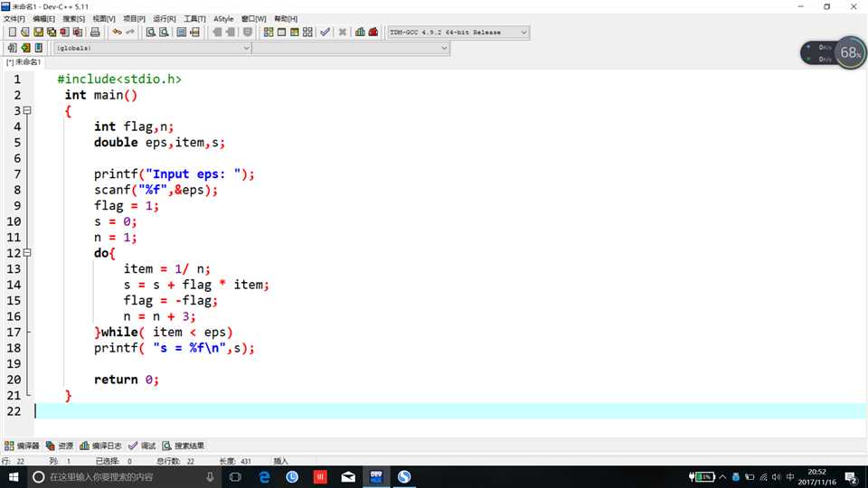The image size is (868, 488).
Task: Start debugging with checkmark icon
Action: pyautogui.click(x=325, y=33)
